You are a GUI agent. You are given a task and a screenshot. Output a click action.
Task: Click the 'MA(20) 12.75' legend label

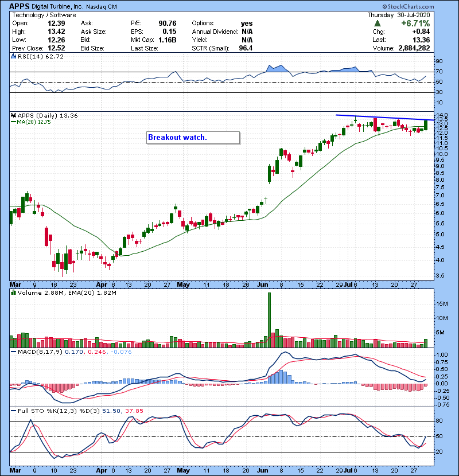[34, 122]
